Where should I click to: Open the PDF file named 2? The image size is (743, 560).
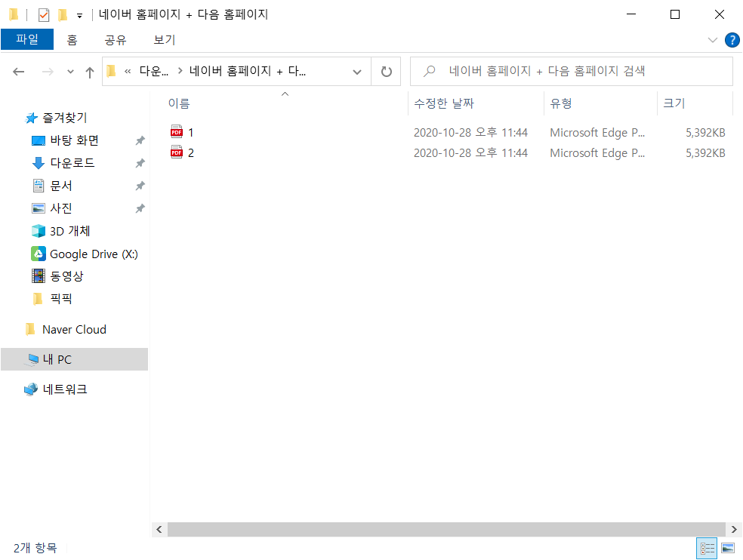point(191,152)
